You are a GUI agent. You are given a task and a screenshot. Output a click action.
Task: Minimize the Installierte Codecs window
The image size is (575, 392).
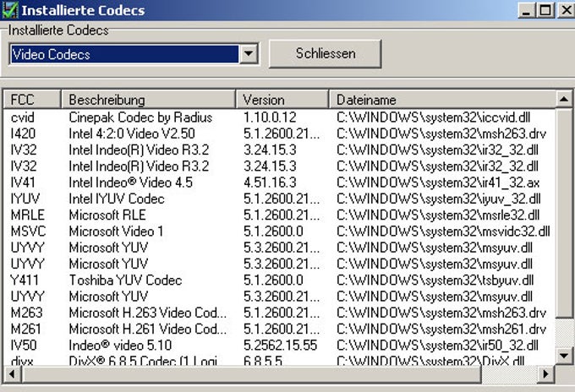click(x=527, y=10)
